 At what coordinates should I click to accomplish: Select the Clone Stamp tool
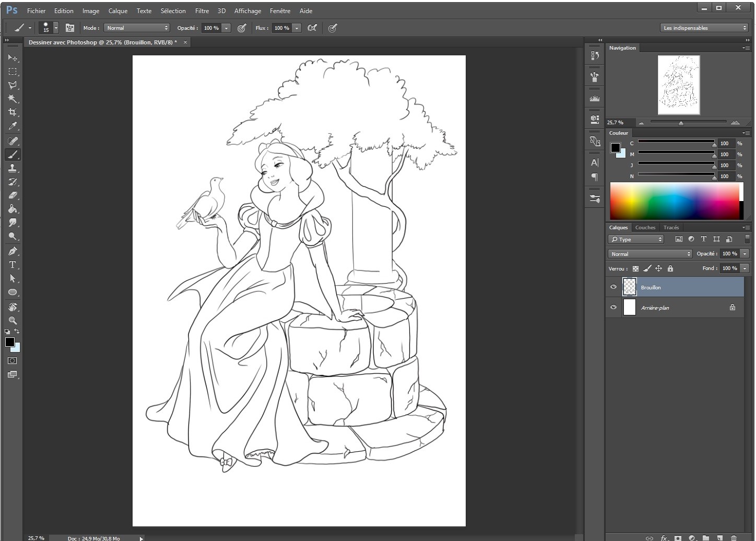click(x=13, y=168)
